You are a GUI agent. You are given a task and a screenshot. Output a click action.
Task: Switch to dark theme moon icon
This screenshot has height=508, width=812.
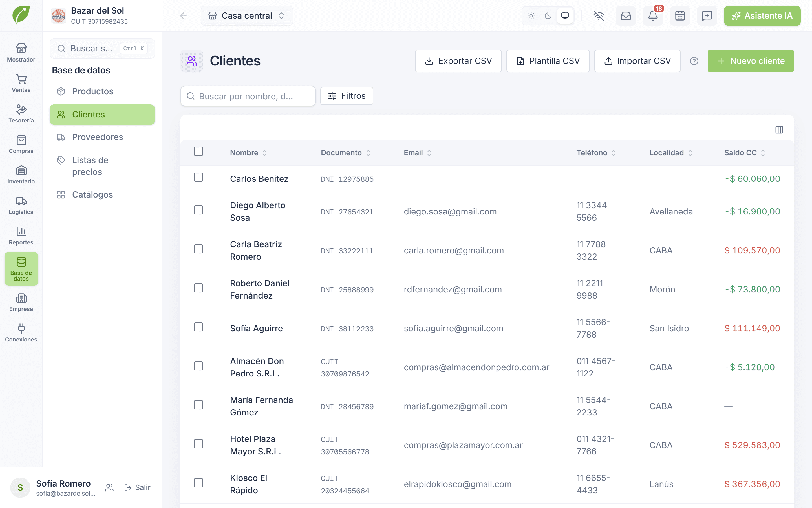[x=548, y=16]
